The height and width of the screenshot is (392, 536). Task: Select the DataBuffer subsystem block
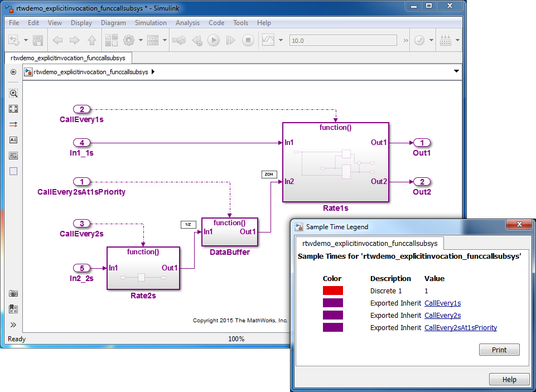click(230, 232)
